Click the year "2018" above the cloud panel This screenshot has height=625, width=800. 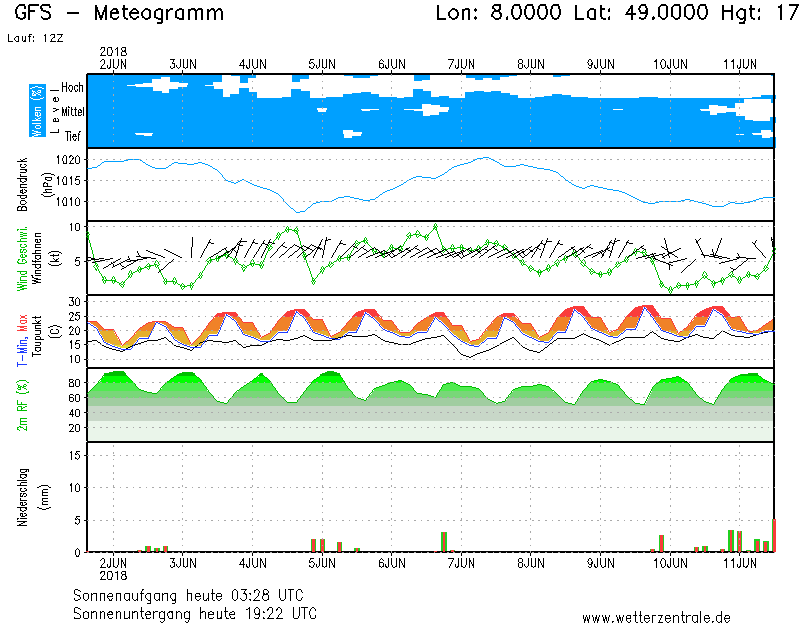click(113, 52)
